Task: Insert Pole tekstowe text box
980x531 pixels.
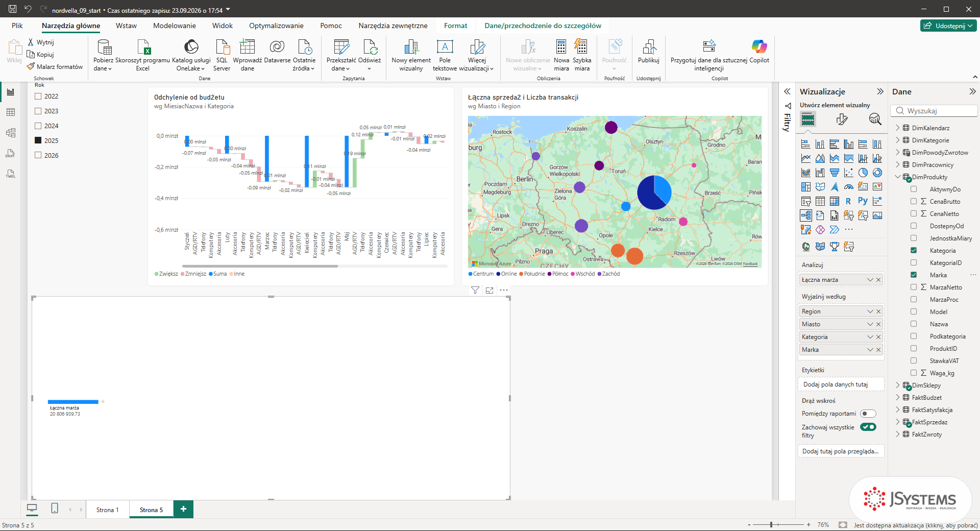Action: [x=445, y=55]
